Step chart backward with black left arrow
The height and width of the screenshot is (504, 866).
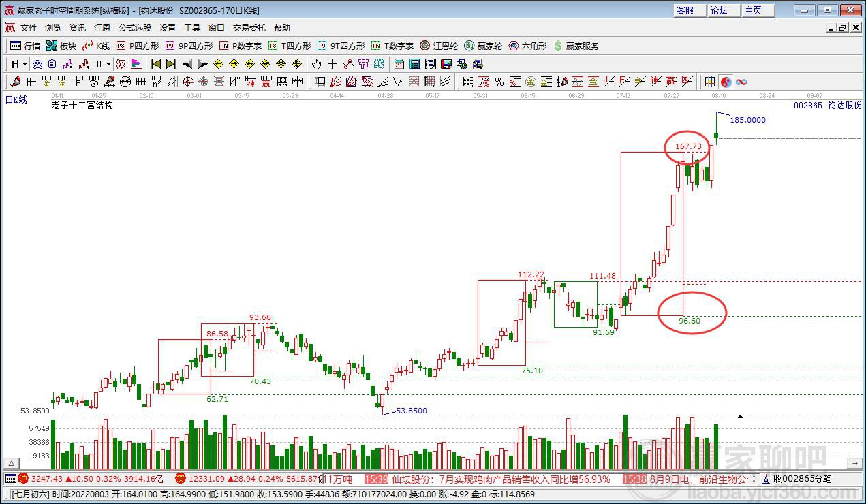(x=187, y=64)
